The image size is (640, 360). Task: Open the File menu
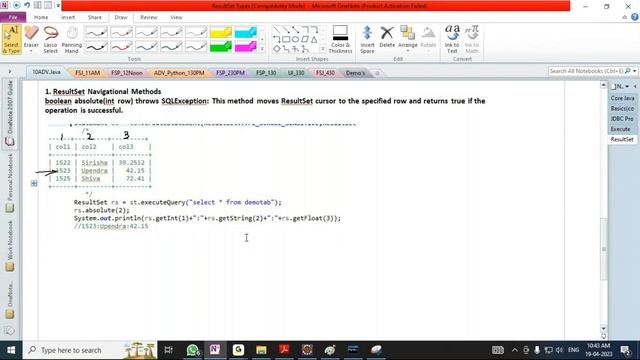click(x=13, y=18)
